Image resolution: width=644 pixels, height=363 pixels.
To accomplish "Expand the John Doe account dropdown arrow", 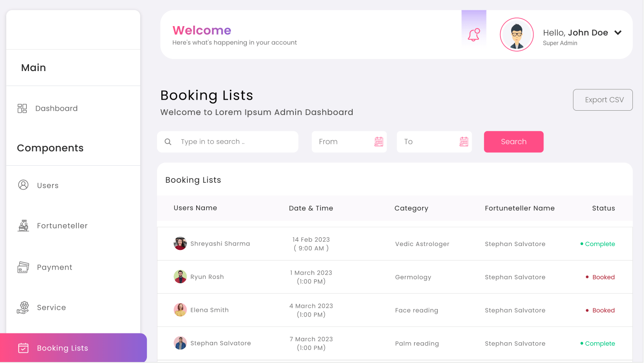I will click(x=617, y=33).
